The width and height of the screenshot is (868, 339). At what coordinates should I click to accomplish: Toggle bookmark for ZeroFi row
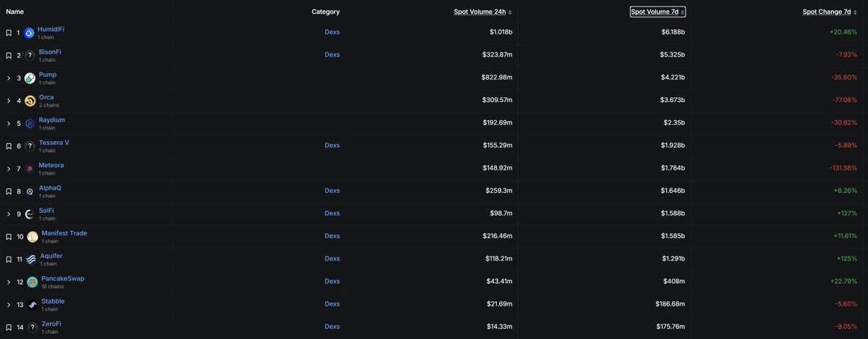(x=9, y=327)
